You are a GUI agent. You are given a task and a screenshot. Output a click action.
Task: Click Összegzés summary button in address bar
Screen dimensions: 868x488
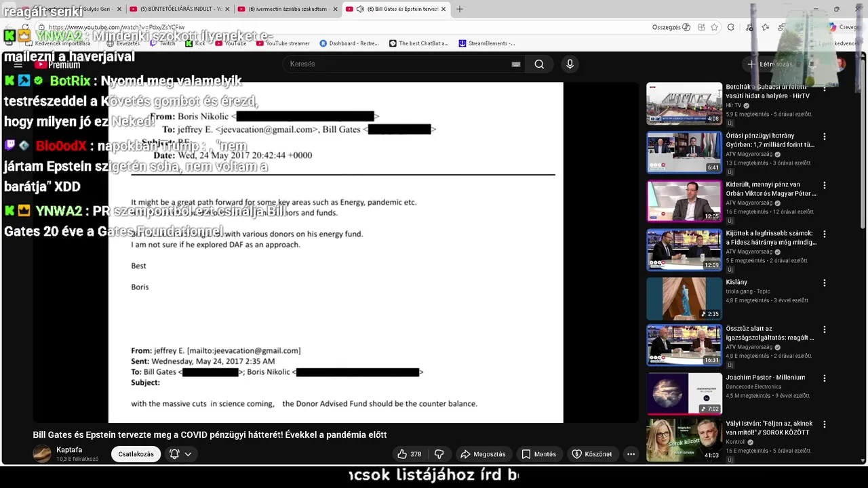point(671,27)
